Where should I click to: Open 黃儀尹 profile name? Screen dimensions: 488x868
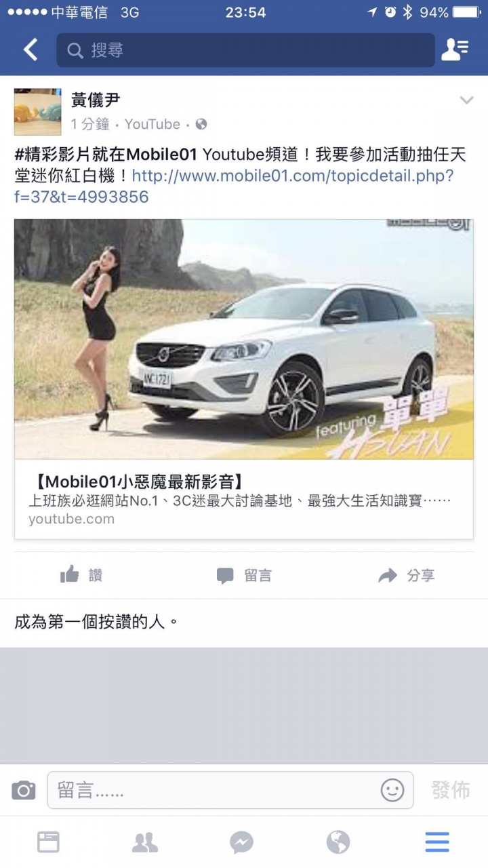tap(96, 100)
